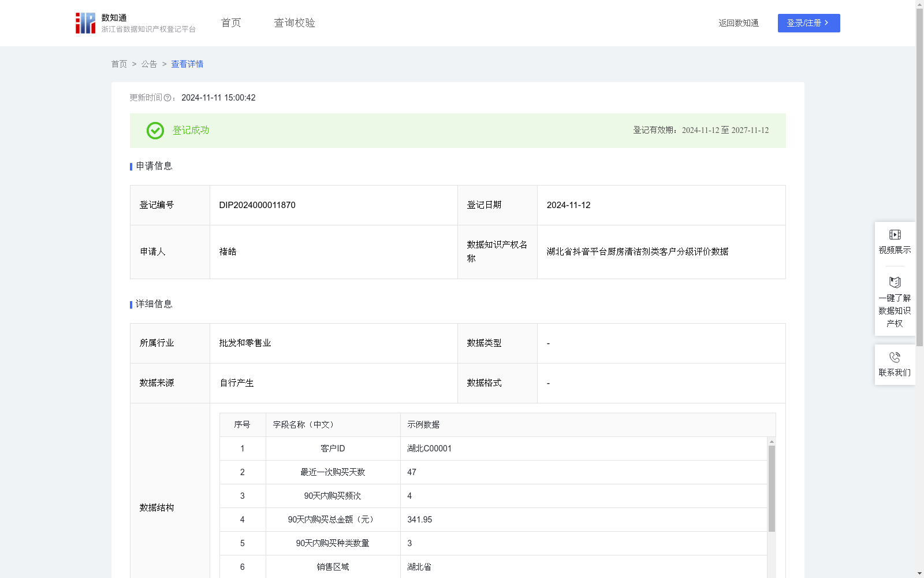Click the 联系我们 phone icon

[895, 357]
